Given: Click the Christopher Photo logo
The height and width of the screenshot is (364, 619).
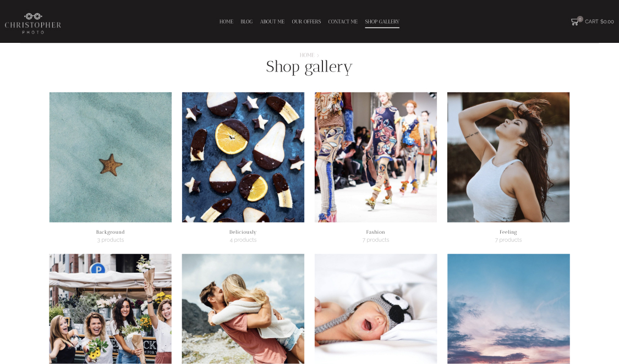Looking at the screenshot, I should 33,23.
